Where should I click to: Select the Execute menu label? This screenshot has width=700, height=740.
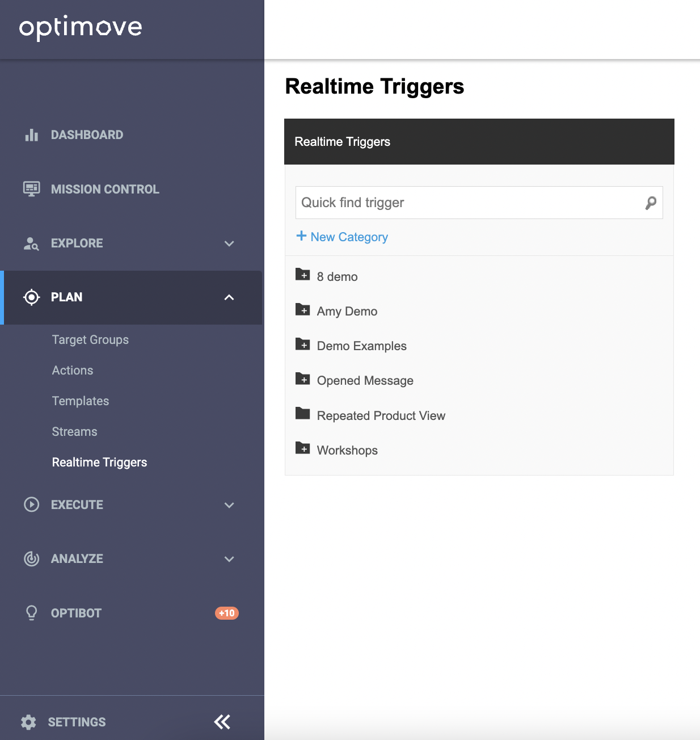(x=77, y=505)
